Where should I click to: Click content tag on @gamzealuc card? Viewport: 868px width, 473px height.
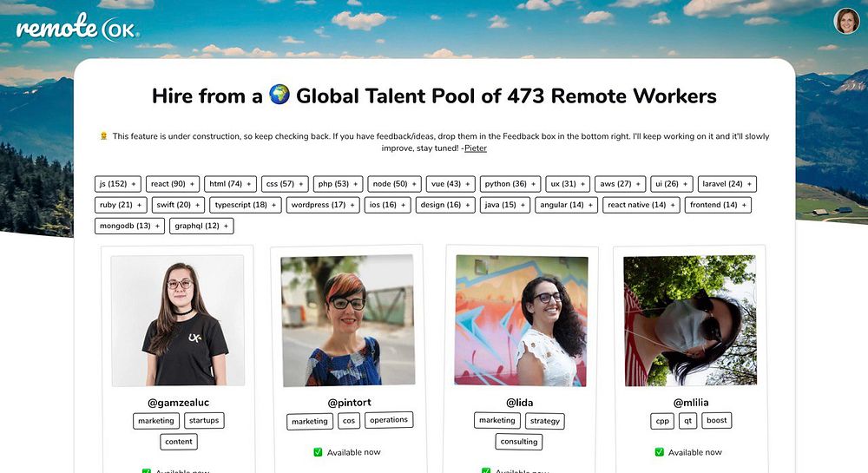click(178, 442)
